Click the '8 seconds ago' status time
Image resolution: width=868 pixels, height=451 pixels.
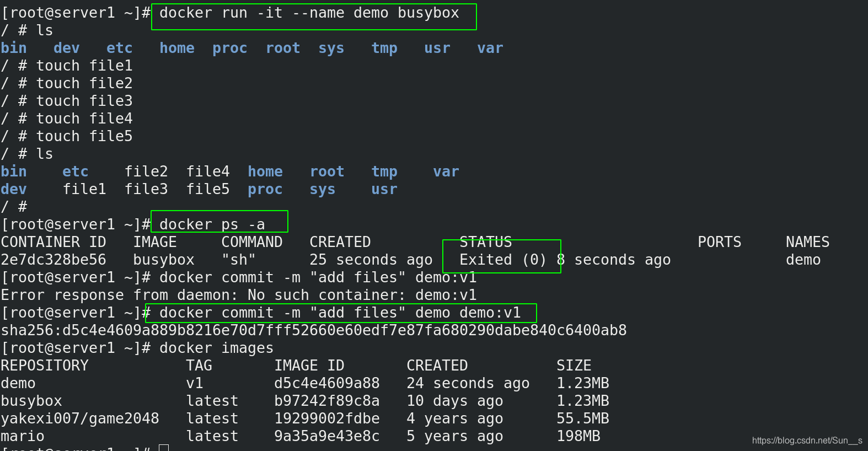click(x=614, y=260)
